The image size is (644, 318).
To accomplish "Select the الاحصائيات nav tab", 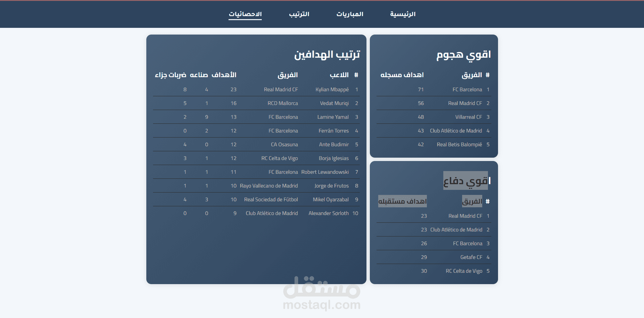I will [x=245, y=14].
